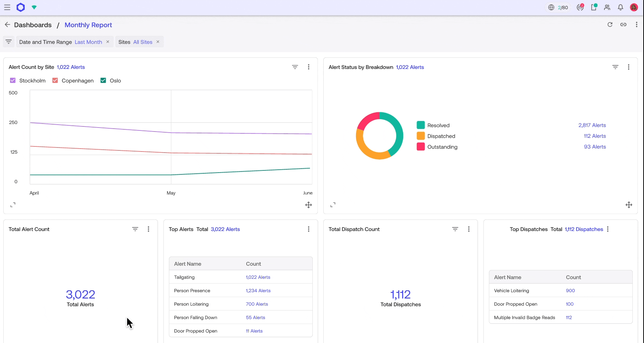Uncheck the Copenhagen site checkbox
Screen dimensions: 644x343
55,80
